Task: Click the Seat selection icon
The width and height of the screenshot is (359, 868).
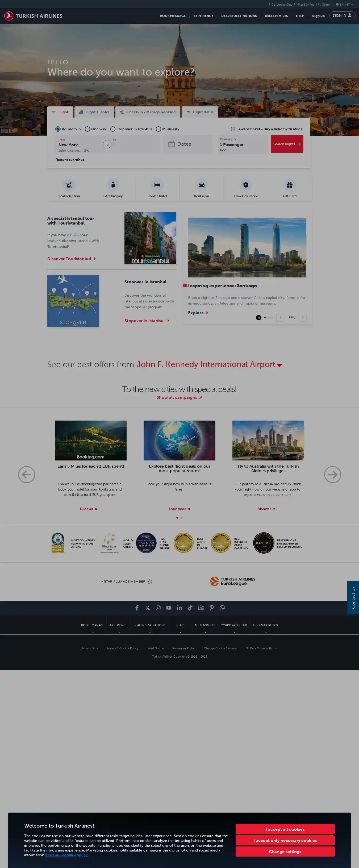Action: 69,185
